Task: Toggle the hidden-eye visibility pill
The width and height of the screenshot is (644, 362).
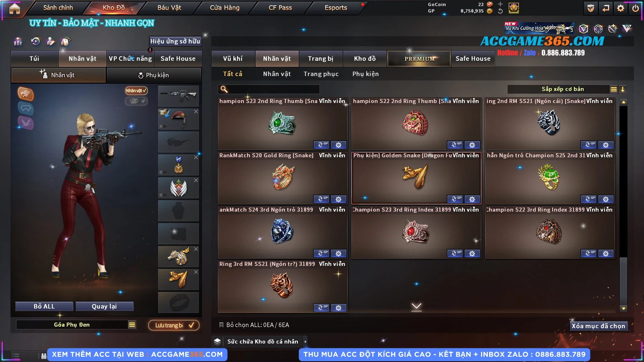Action: [136, 101]
